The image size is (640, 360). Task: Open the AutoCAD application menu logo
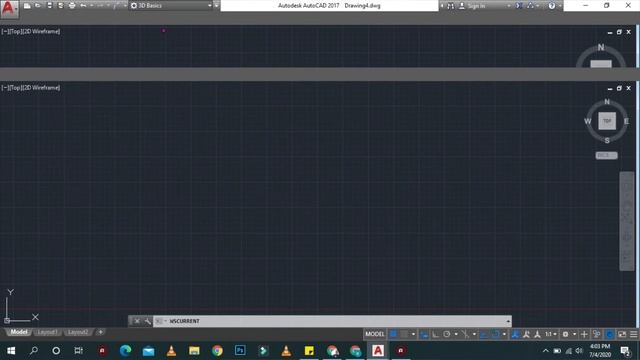9,9
